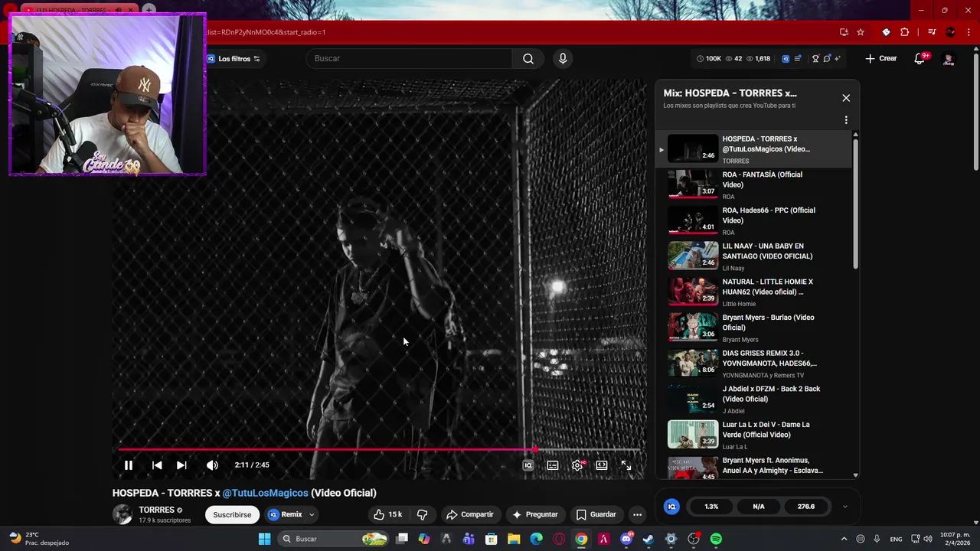Expand the Remix dropdown arrow
Screen dimensions: 980x551
pos(312,515)
